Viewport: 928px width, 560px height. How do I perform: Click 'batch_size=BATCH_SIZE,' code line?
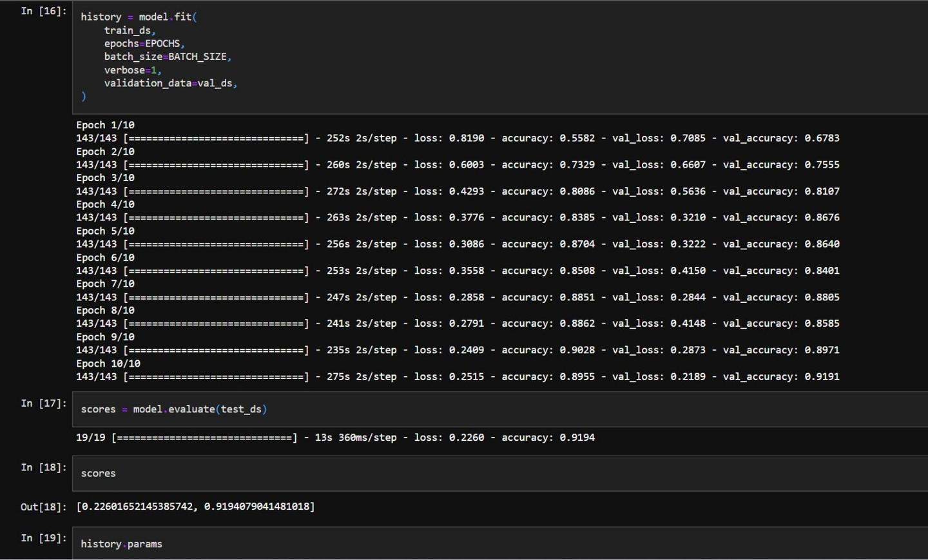click(x=168, y=57)
